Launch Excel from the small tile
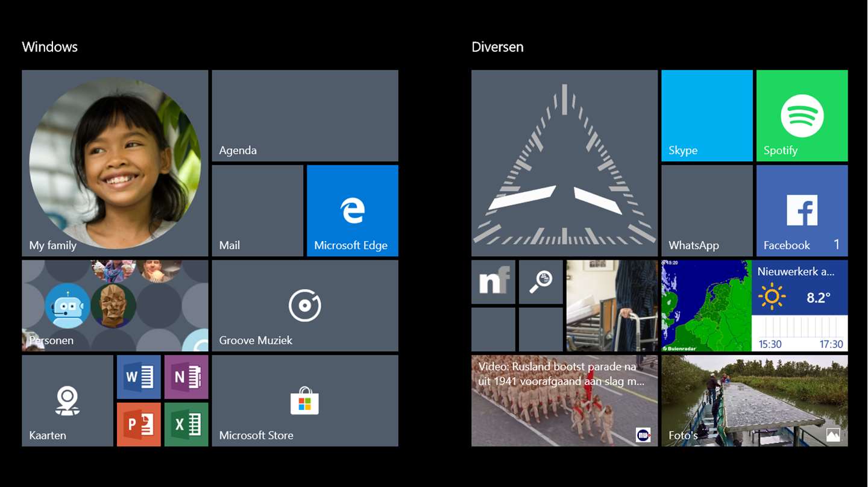Screen dimensions: 868x487 pos(186,424)
